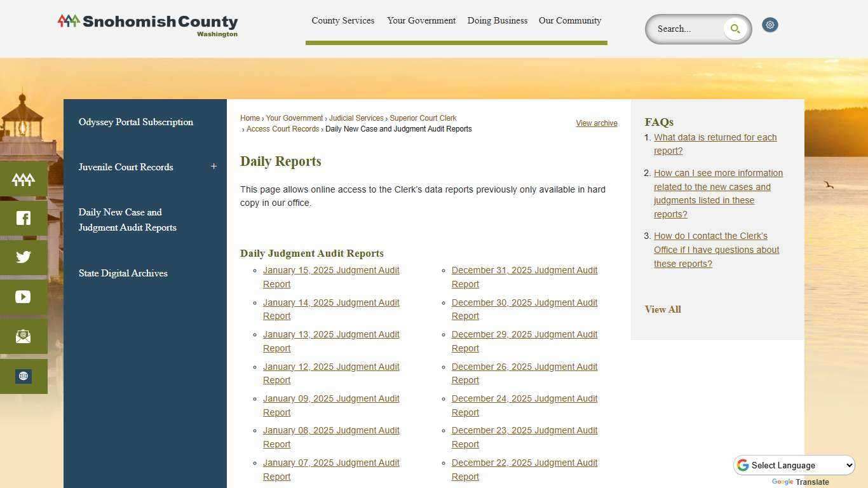Click the county trees icon atop the sidebar
Screen dimensions: 868x488
pos(23,179)
